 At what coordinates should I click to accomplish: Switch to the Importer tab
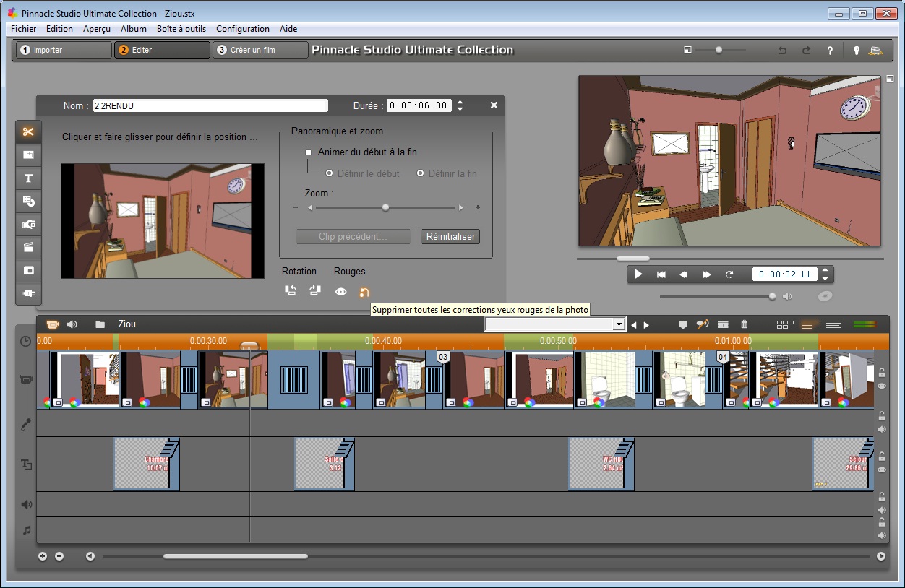(64, 50)
